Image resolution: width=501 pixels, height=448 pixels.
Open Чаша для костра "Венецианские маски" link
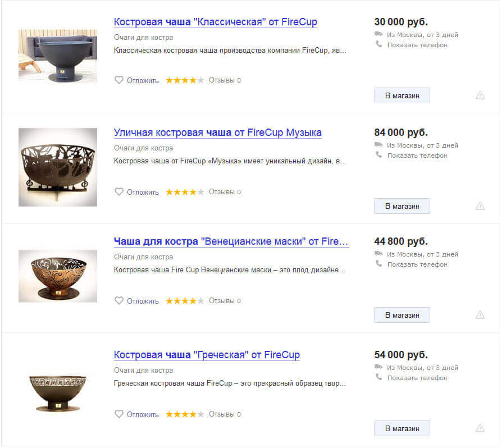[231, 242]
